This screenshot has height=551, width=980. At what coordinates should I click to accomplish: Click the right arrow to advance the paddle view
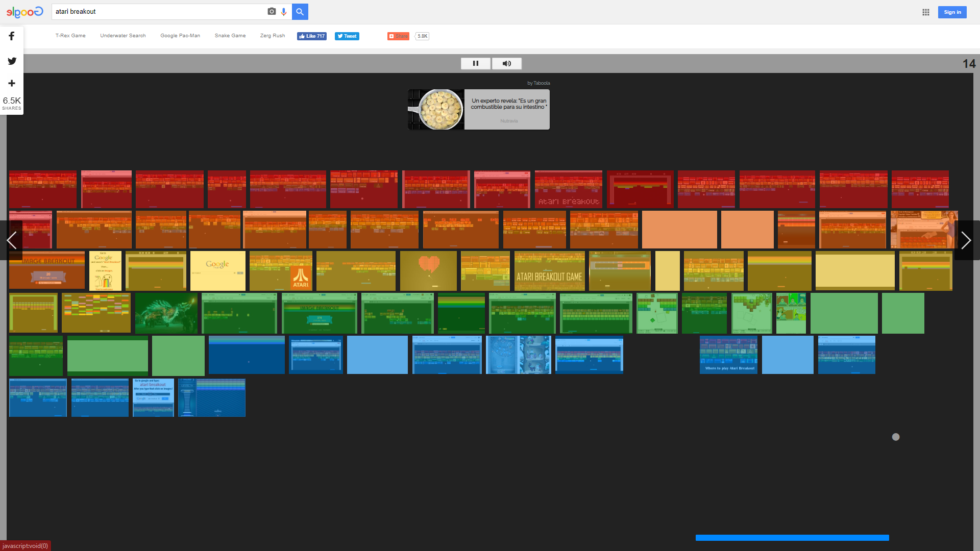pos(966,240)
